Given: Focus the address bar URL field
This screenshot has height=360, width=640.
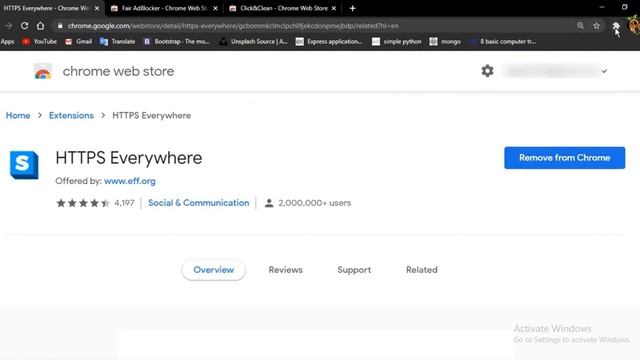Looking at the screenshot, I should 314,26.
